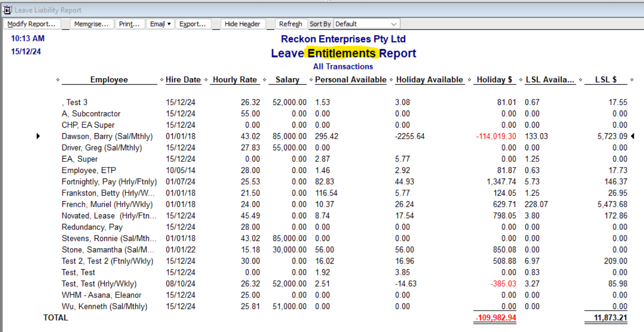Select employee Driver, Greg (Sal/Mthly)

102,148
